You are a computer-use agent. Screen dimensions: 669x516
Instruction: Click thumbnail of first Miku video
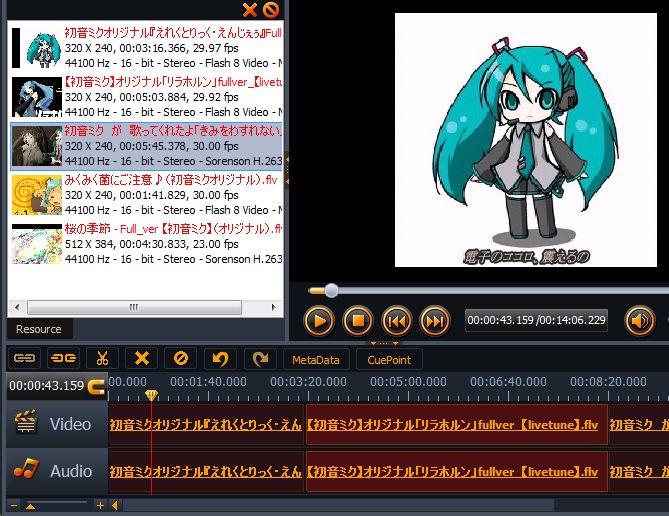pos(37,48)
